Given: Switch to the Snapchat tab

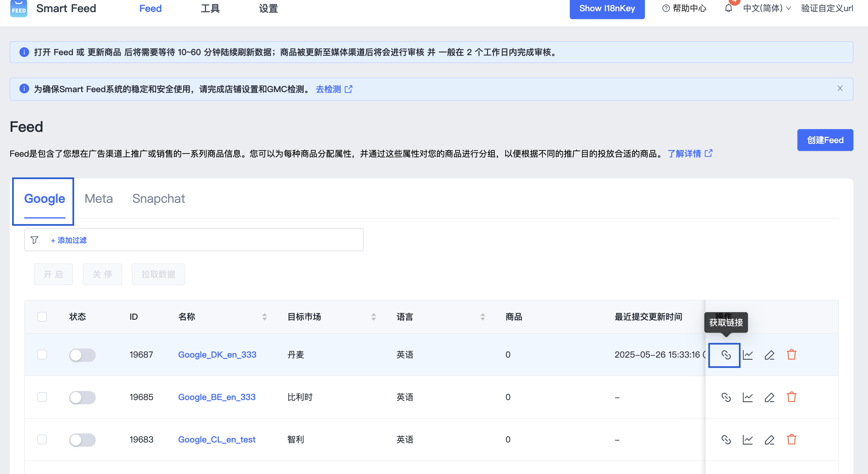Looking at the screenshot, I should click(159, 199).
